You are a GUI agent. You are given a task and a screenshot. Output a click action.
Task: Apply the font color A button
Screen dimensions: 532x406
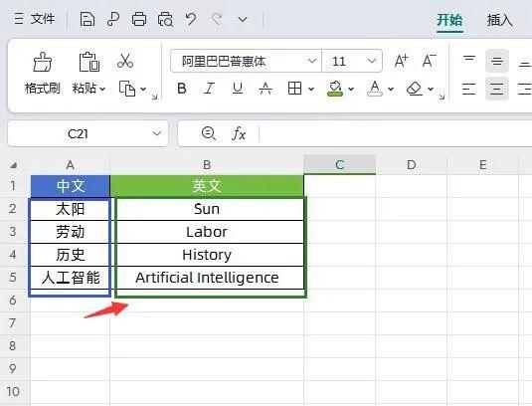click(x=375, y=89)
